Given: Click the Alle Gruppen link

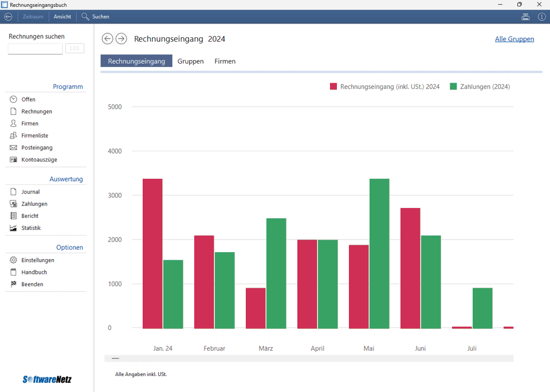Looking at the screenshot, I should click(514, 39).
